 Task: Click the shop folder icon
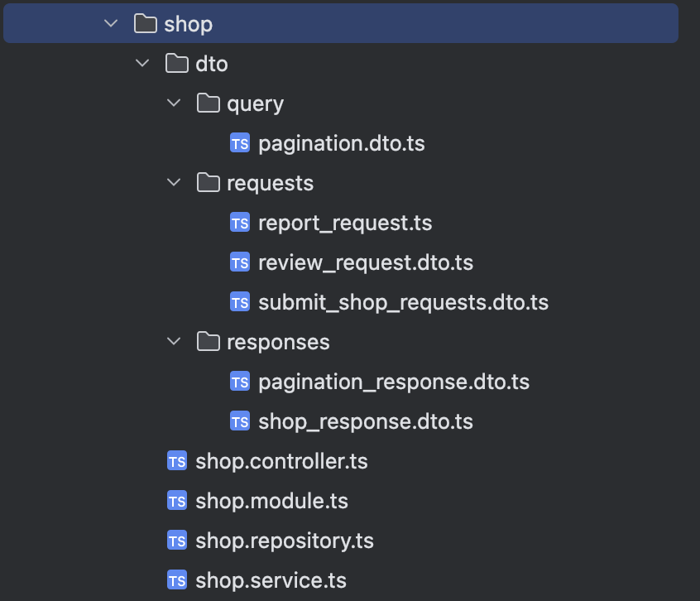tap(145, 24)
